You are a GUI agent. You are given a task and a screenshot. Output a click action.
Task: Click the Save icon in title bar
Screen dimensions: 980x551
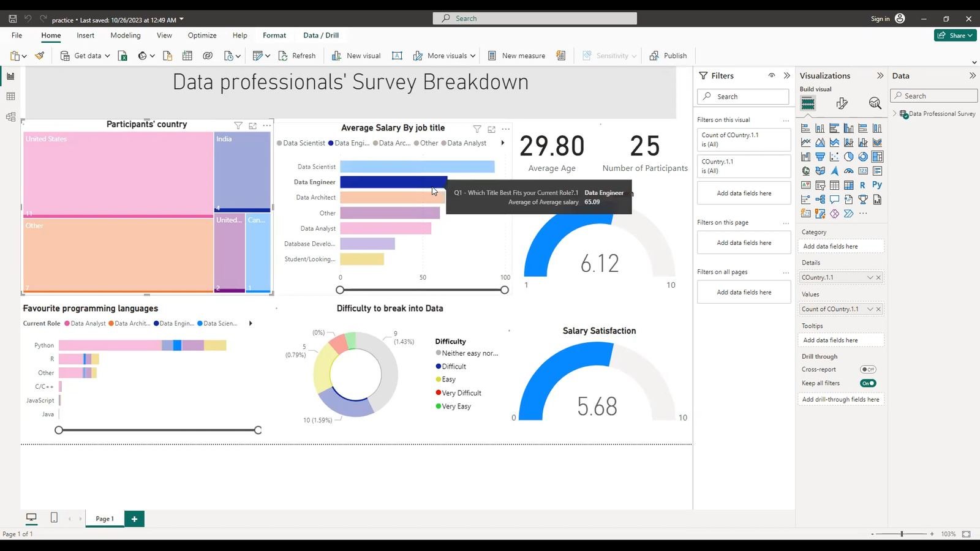12,19
